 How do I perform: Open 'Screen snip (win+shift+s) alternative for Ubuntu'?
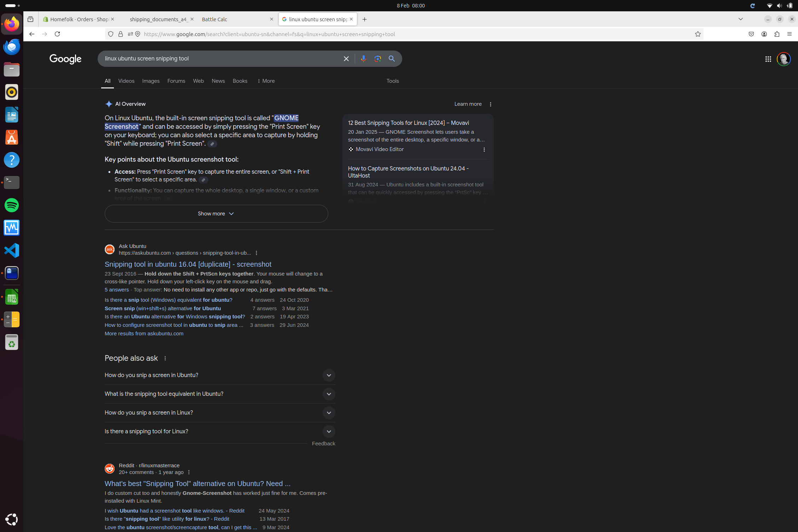pos(163,308)
